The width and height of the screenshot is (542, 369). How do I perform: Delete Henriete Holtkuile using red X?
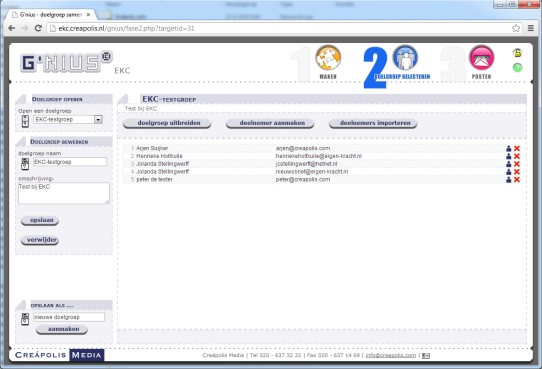pos(517,156)
